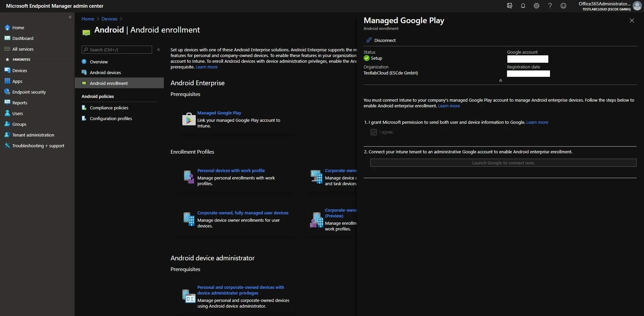Navigate to Users
Viewport: 644px width, 316px height.
[17, 113]
